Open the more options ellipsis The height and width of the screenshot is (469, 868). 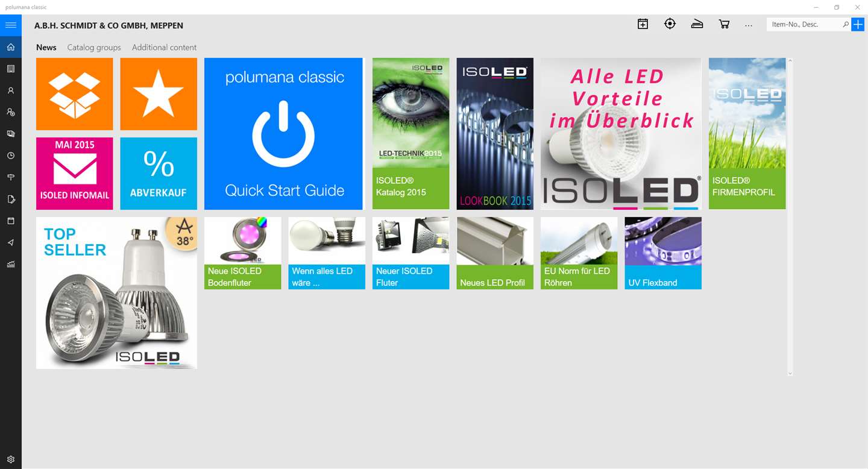[749, 25]
